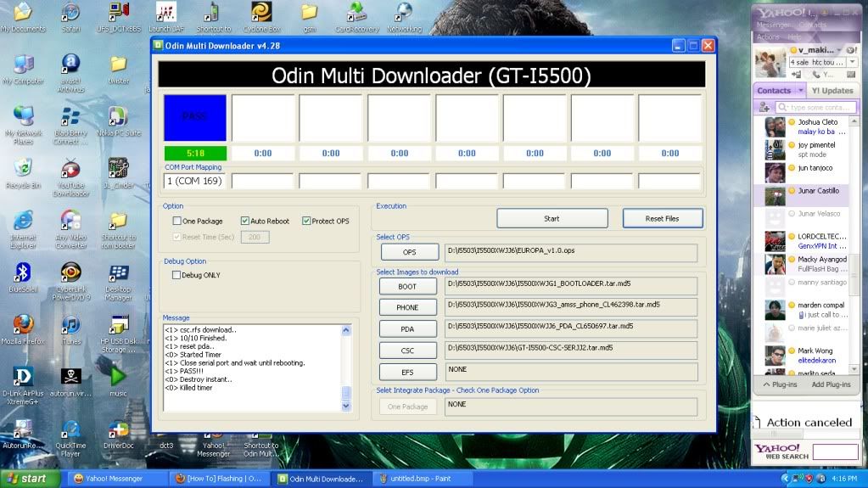This screenshot has width=868, height=488.
Task: Open the BlackBerry Desktop Manager icon
Action: [119, 282]
